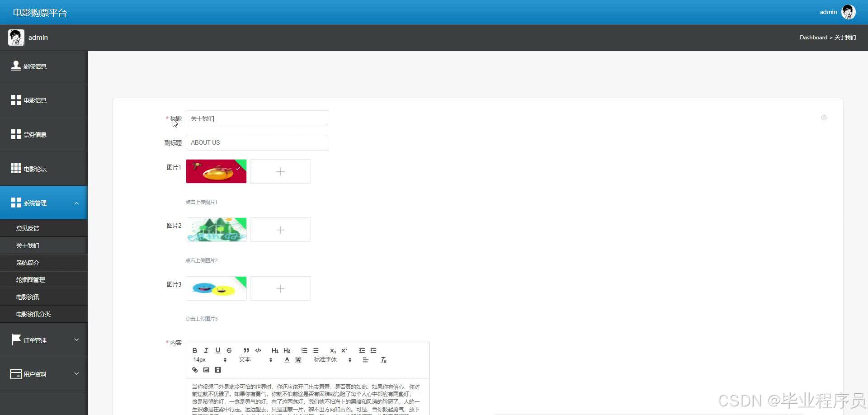Open the text color picker
This screenshot has height=415, width=868.
[287, 360]
